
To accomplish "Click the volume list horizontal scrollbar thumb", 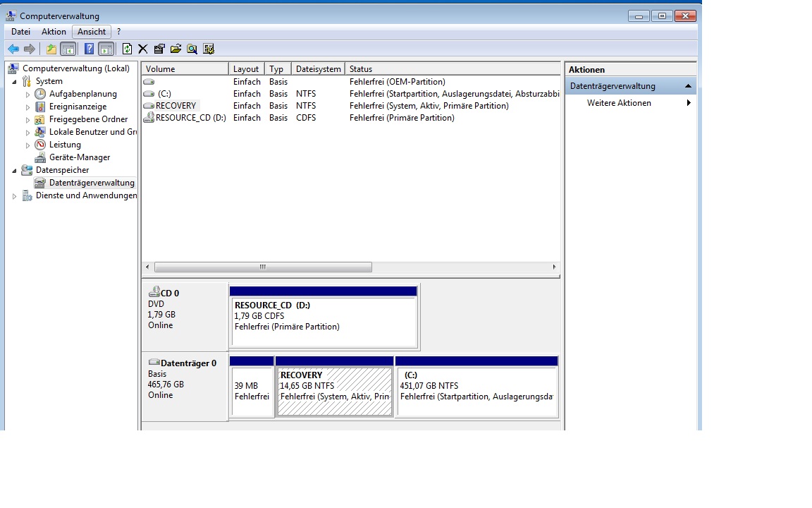I will 263,267.
